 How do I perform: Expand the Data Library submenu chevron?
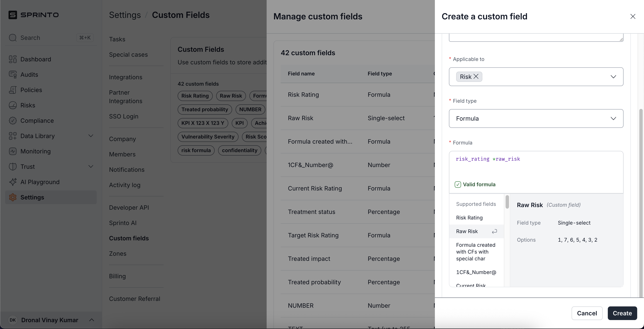pyautogui.click(x=91, y=136)
